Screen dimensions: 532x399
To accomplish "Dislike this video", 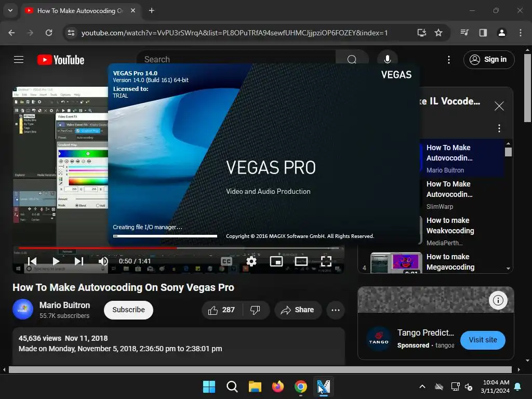I will pyautogui.click(x=255, y=310).
